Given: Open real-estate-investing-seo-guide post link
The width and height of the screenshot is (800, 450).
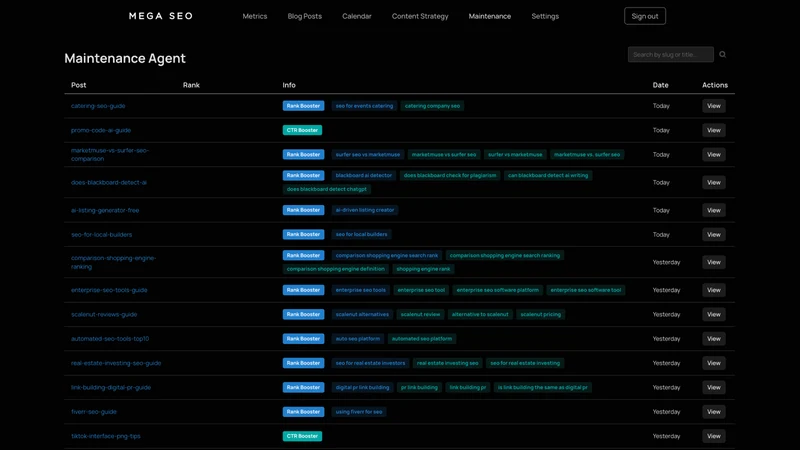Looking at the screenshot, I should point(116,363).
